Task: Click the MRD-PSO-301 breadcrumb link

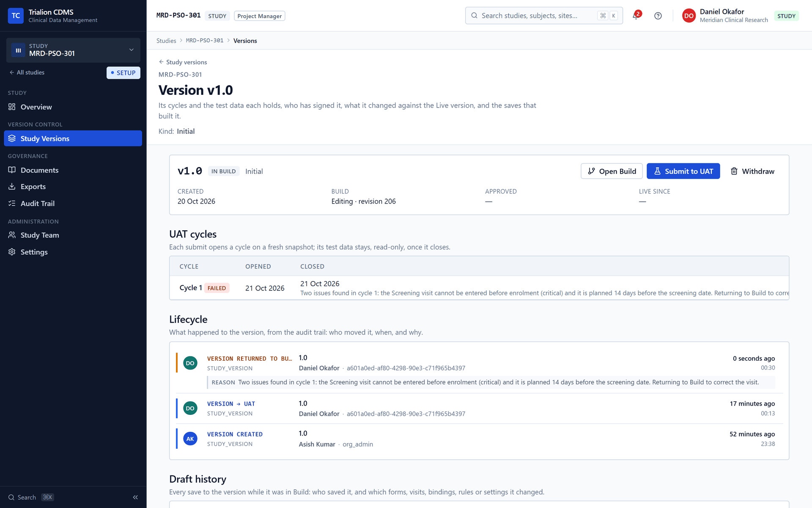Action: tap(205, 41)
